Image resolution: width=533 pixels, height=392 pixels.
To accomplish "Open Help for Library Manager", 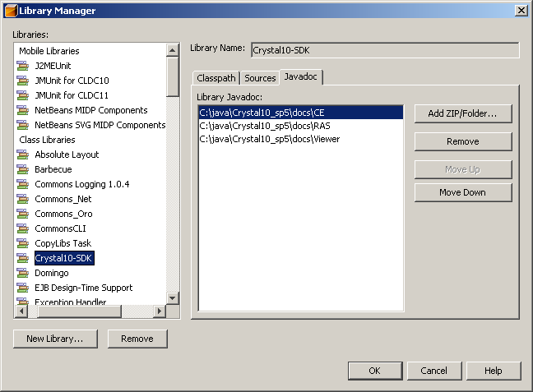I will point(494,371).
